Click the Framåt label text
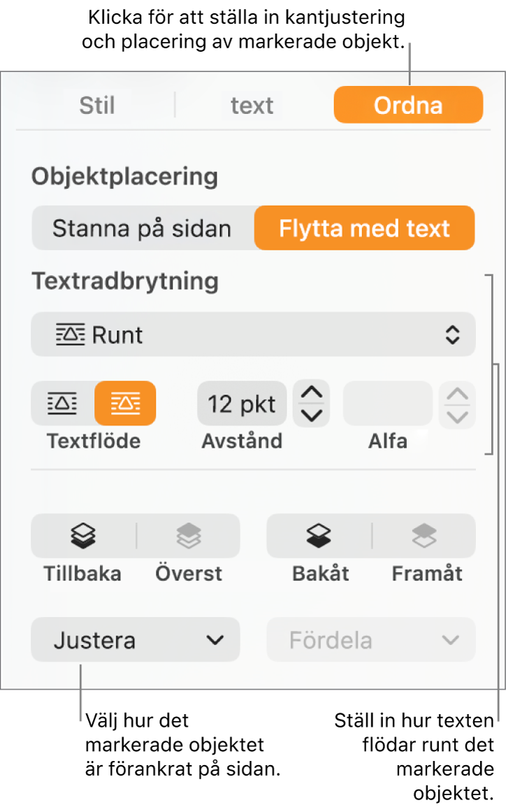The height and width of the screenshot is (812, 506). tap(427, 574)
